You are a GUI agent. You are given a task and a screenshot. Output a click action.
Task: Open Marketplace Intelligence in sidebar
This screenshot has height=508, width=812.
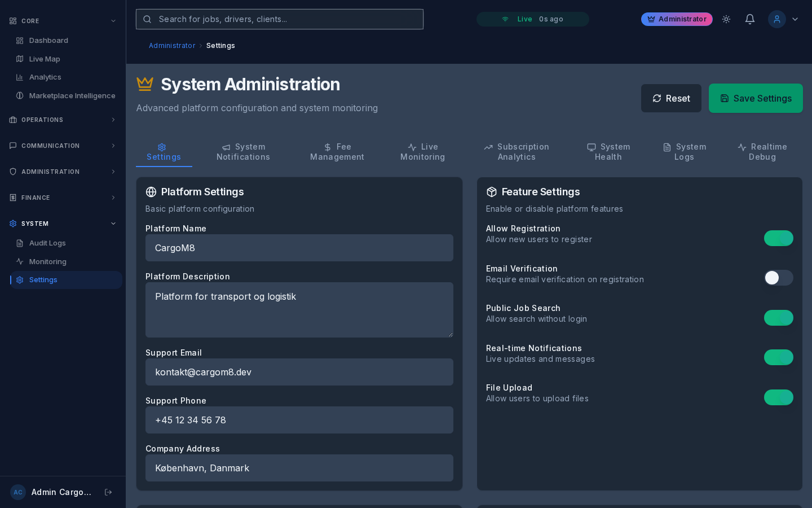click(72, 96)
